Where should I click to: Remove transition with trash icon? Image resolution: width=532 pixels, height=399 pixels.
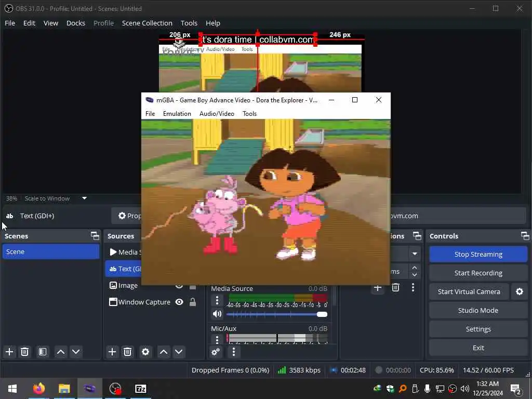[395, 288]
